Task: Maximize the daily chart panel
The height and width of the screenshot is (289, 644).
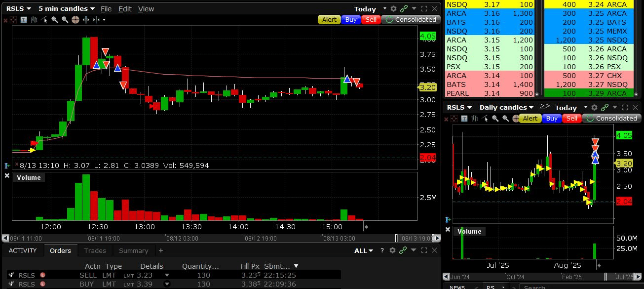Action: coord(624,107)
